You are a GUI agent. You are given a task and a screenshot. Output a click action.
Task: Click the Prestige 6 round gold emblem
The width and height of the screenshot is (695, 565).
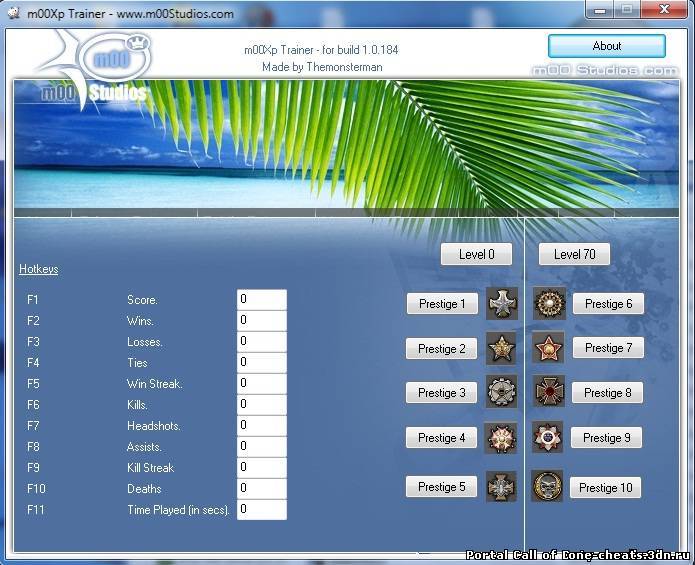[x=550, y=304]
